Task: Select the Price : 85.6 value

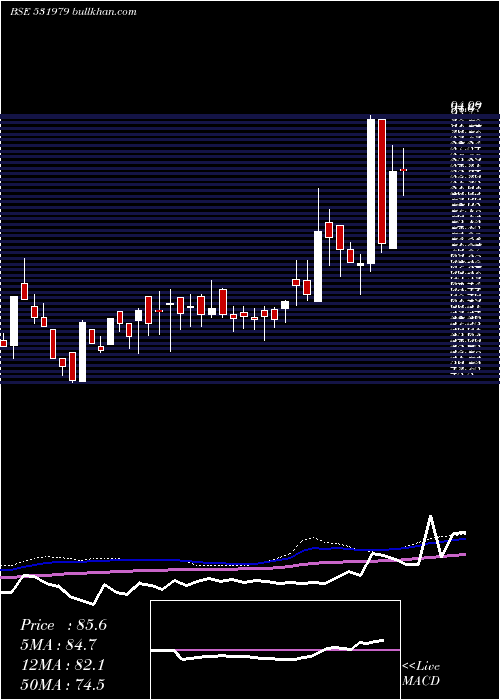Action: (x=63, y=625)
